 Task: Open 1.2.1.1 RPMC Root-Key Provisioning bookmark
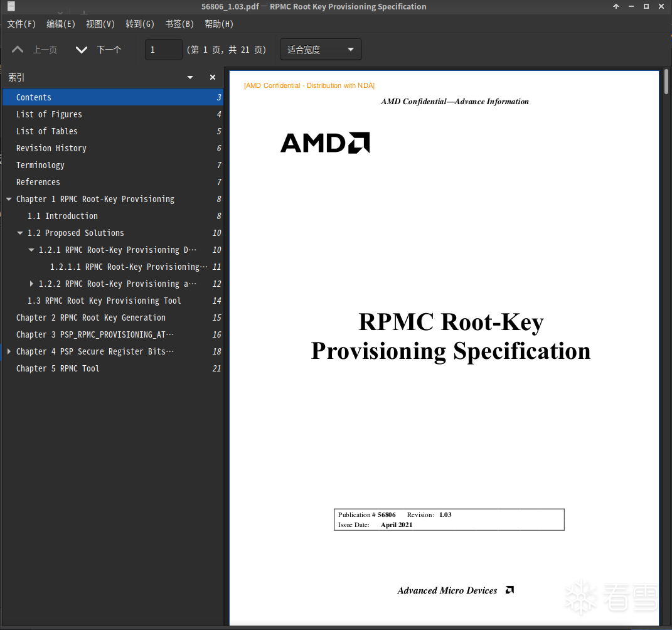click(113, 267)
